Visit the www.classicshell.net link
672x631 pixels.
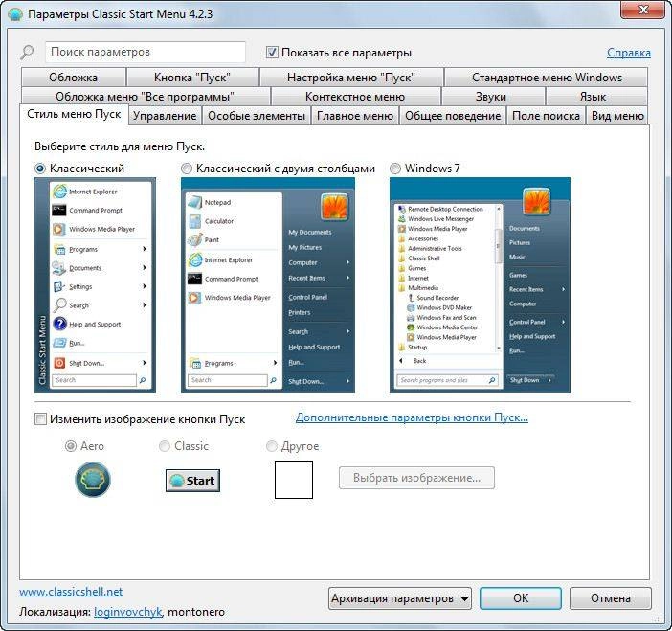click(71, 592)
